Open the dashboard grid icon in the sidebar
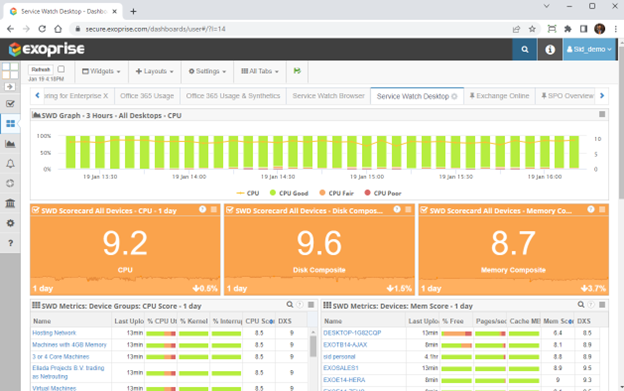This screenshot has width=624, height=391. pyautogui.click(x=10, y=71)
